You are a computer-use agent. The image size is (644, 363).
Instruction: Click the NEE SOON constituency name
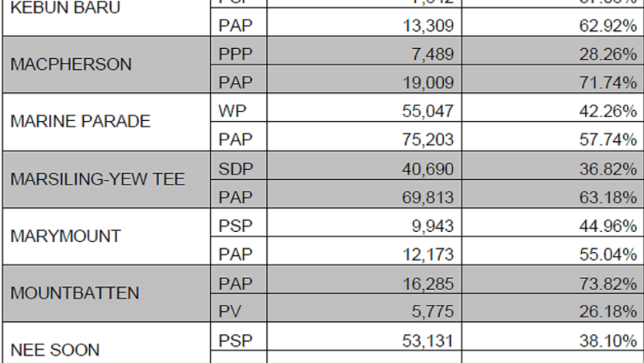point(55,351)
